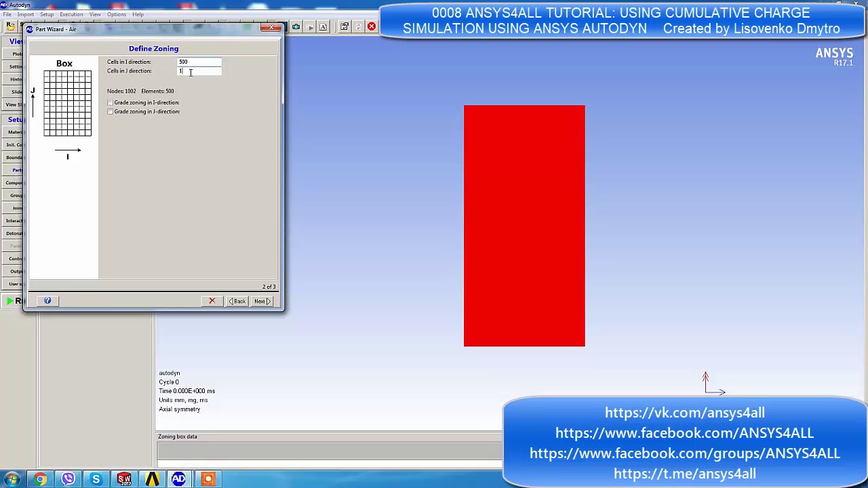The height and width of the screenshot is (488, 868).
Task: Open the View menu
Action: pos(95,14)
